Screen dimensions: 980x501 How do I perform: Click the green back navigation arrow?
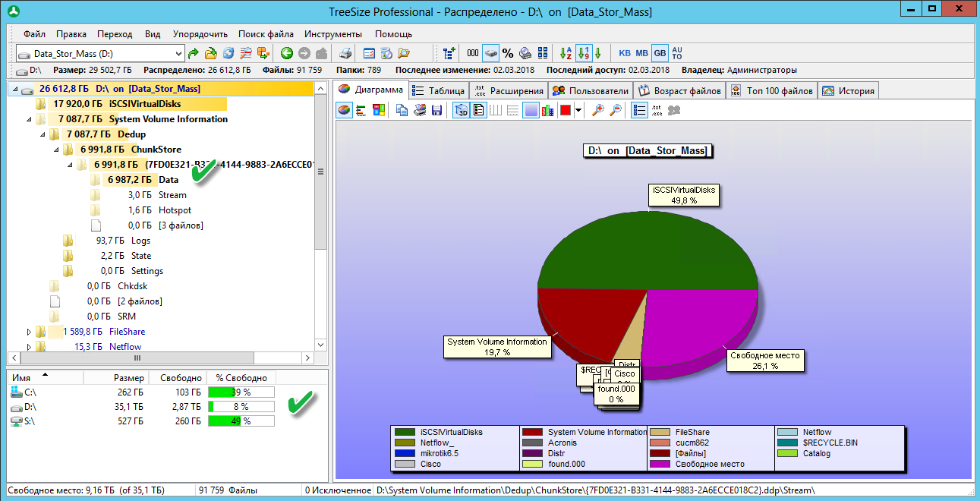(x=286, y=53)
